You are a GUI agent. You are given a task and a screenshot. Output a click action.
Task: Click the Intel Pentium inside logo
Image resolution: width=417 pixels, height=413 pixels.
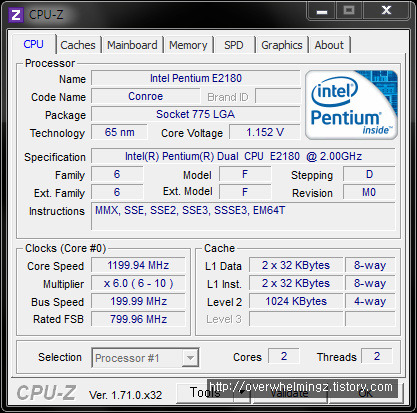[351, 105]
